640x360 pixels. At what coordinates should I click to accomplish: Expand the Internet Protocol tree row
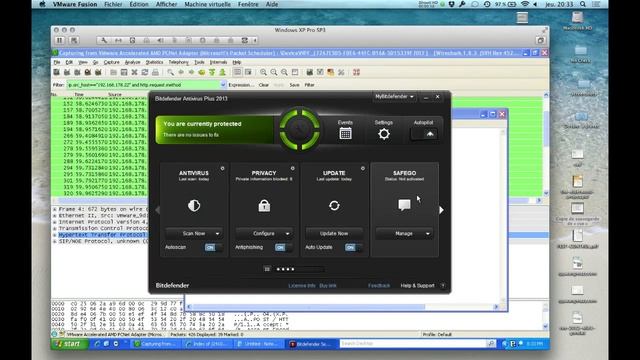[54, 222]
